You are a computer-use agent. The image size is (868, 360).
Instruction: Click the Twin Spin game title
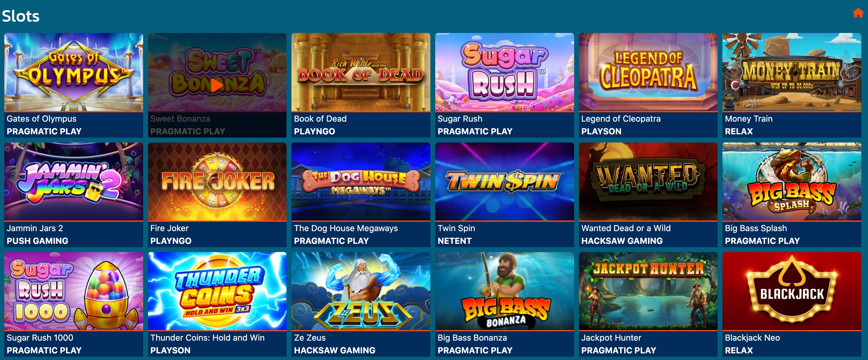[456, 228]
